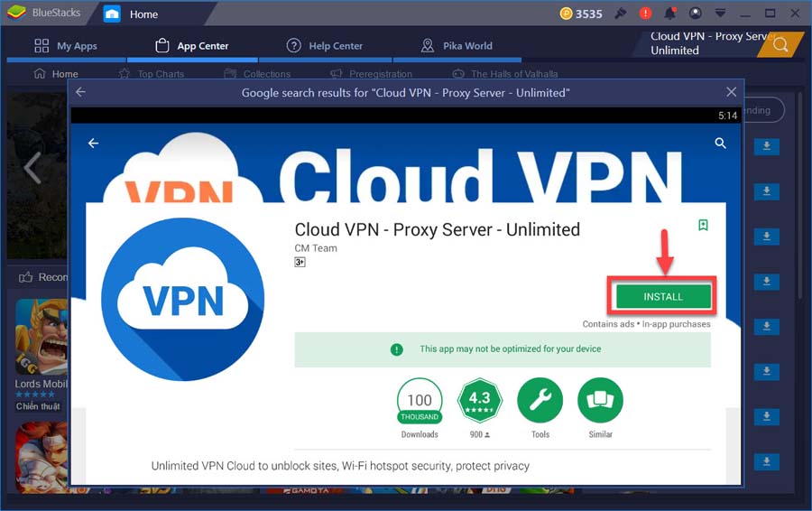Click the Play Store search magnifier icon
812x511 pixels.
click(x=720, y=143)
